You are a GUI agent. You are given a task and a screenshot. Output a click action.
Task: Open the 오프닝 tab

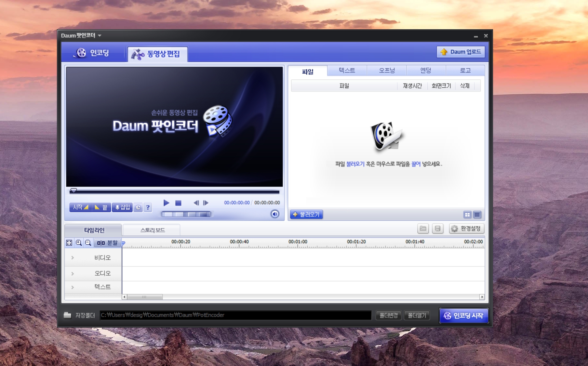tap(387, 70)
